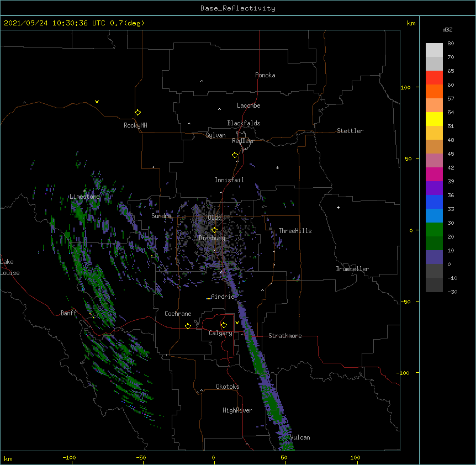Screen dimensions: 476x465
Task: Click the ThreeHills city label
Action: tap(295, 231)
